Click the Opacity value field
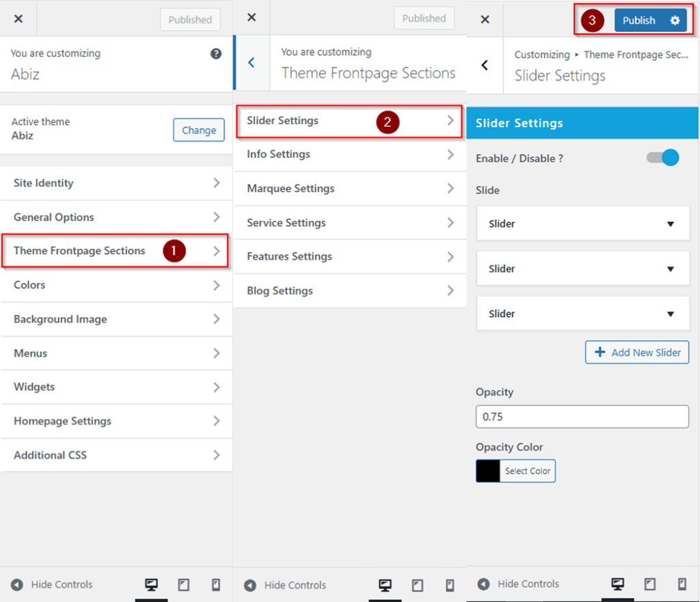The height and width of the screenshot is (602, 700). pos(582,416)
